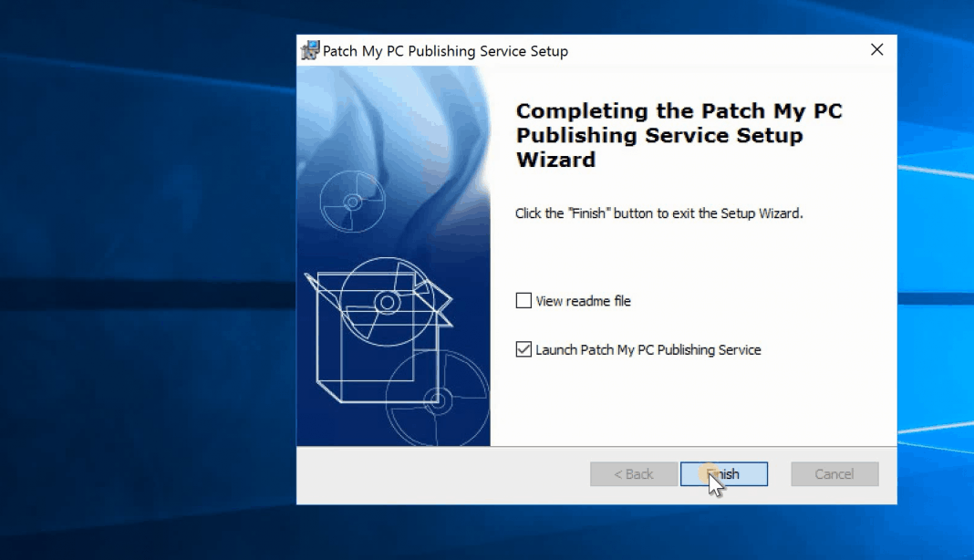Click the "Completing the Patch My PC" heading

tap(679, 135)
